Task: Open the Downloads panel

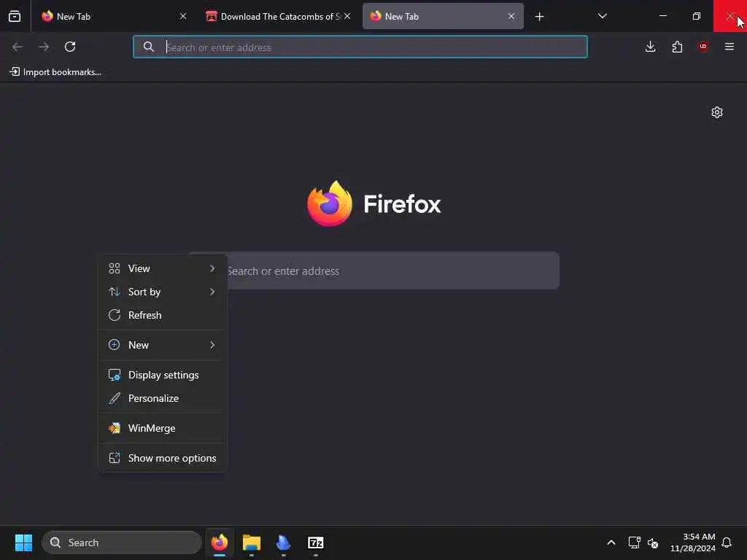Action: click(x=650, y=47)
